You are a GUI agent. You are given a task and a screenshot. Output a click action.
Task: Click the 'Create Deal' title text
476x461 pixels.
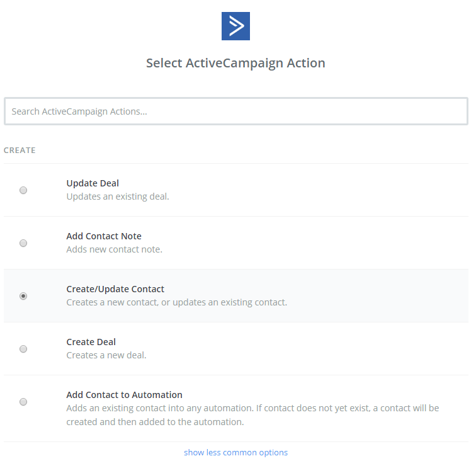tap(91, 342)
